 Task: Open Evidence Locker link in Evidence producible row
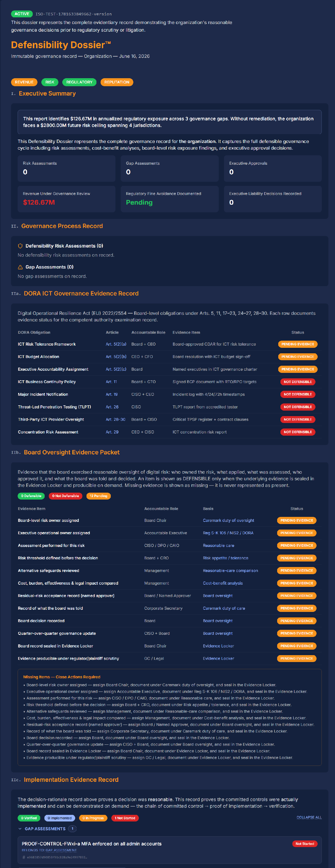218,658
